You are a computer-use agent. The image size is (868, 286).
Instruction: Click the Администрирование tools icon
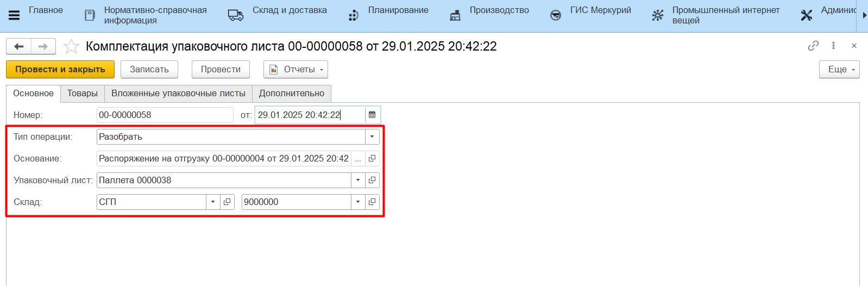click(807, 15)
